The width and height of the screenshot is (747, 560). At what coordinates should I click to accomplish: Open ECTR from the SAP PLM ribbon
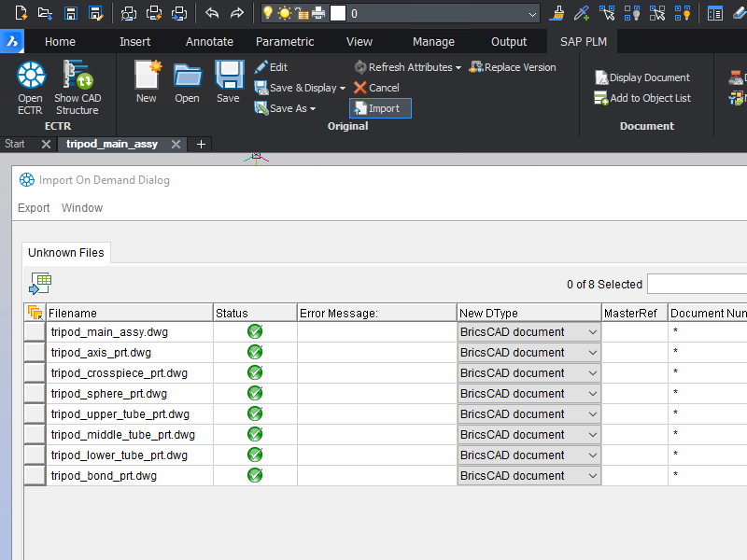(x=31, y=77)
